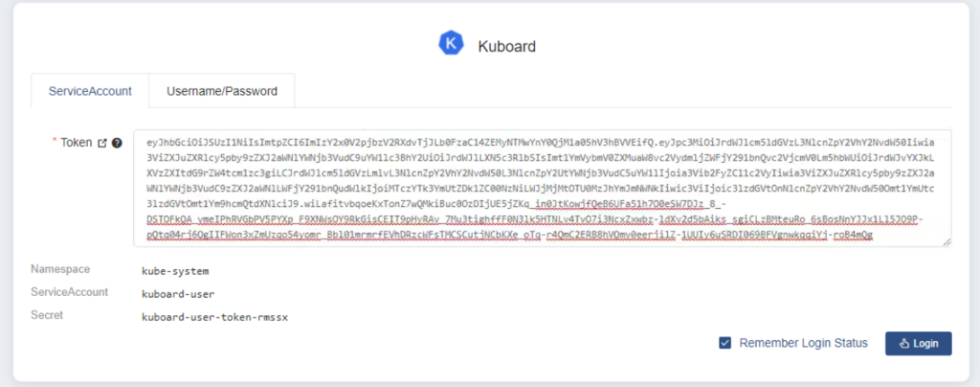This screenshot has height=387, width=980.
Task: Click the token textarea resize handle
Action: tap(947, 242)
